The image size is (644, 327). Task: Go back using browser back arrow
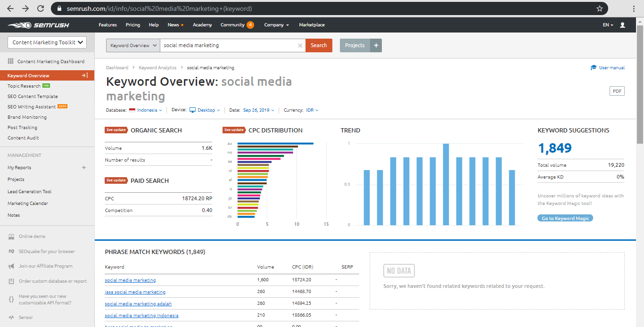pyautogui.click(x=10, y=8)
